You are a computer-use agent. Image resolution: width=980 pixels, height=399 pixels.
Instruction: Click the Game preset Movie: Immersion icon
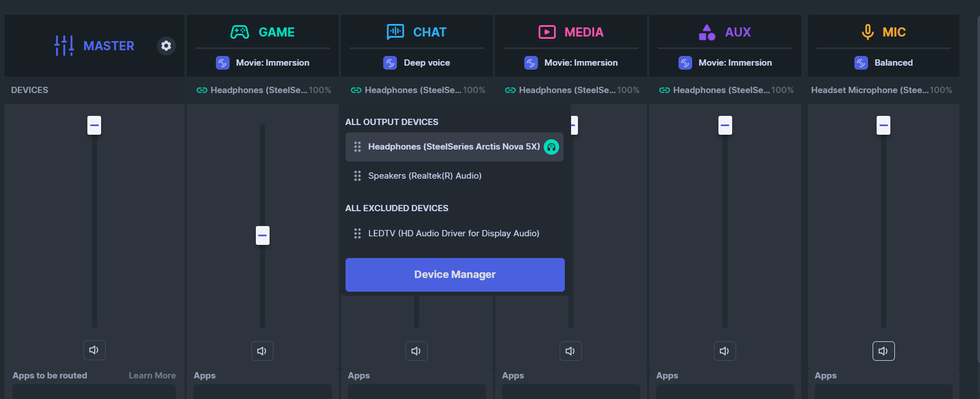pyautogui.click(x=223, y=63)
